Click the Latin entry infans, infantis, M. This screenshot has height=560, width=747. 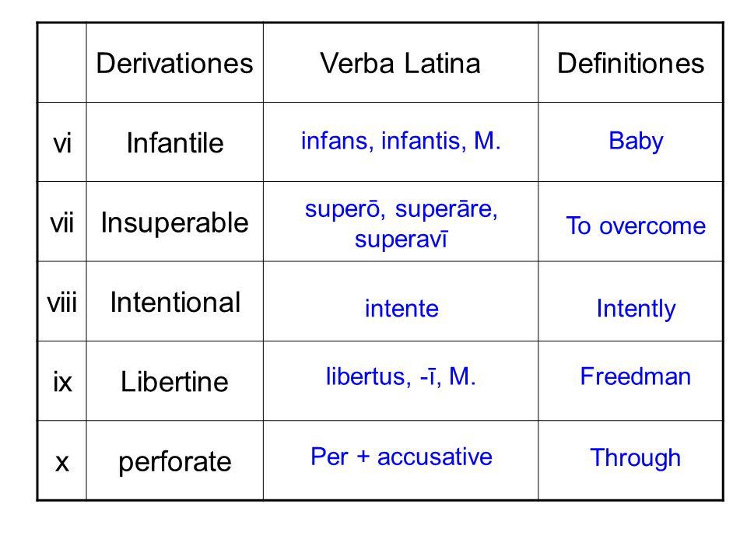tap(401, 141)
